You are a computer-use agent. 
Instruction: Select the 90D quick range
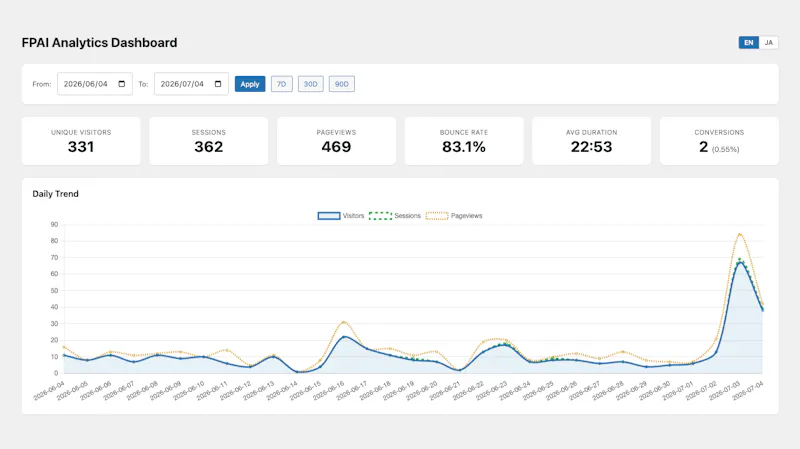[342, 84]
